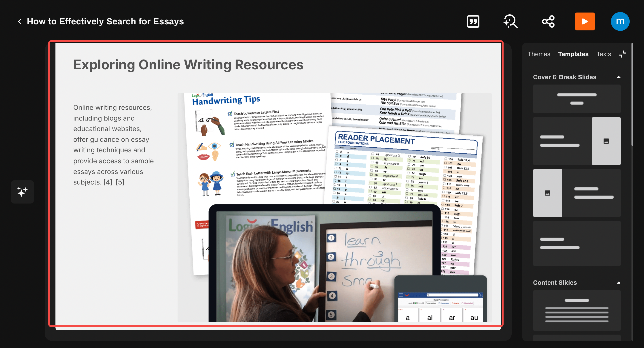Collapse the Content Slides section
The width and height of the screenshot is (644, 348).
pos(619,282)
